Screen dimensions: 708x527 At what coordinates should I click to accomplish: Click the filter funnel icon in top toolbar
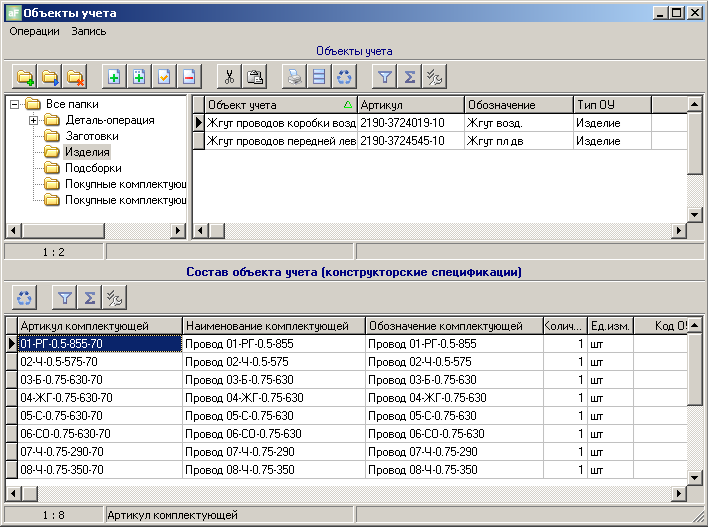point(384,76)
